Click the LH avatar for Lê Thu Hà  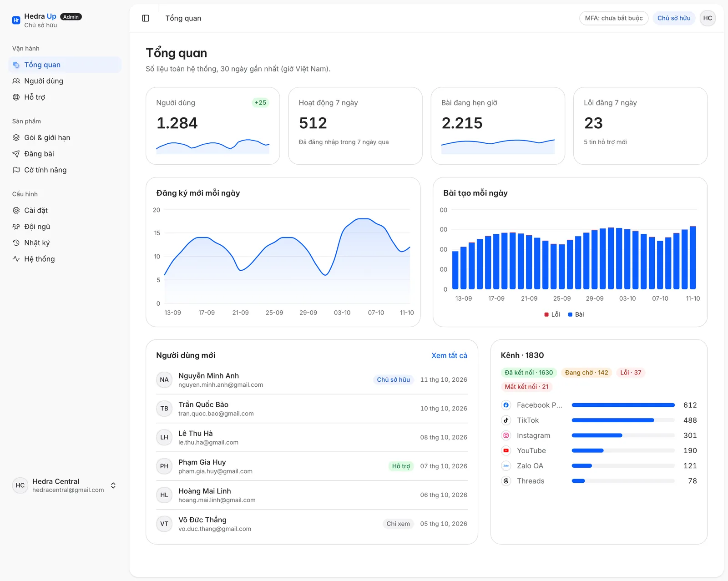(164, 437)
